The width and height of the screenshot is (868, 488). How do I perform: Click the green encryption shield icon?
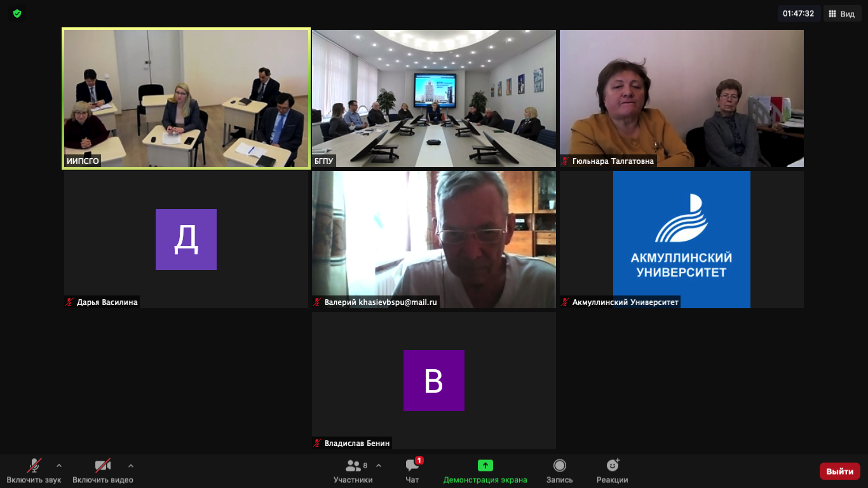point(17,13)
